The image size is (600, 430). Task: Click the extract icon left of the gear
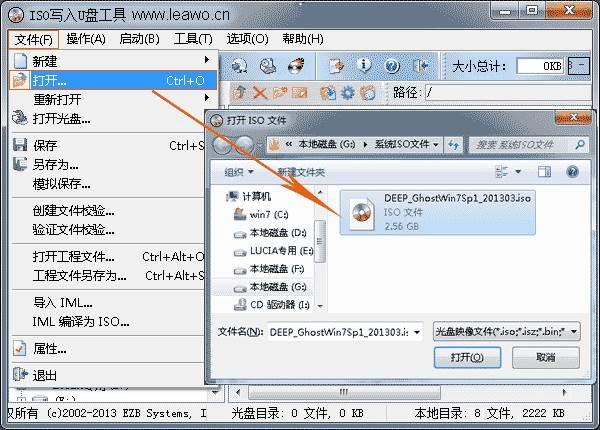(x=328, y=93)
